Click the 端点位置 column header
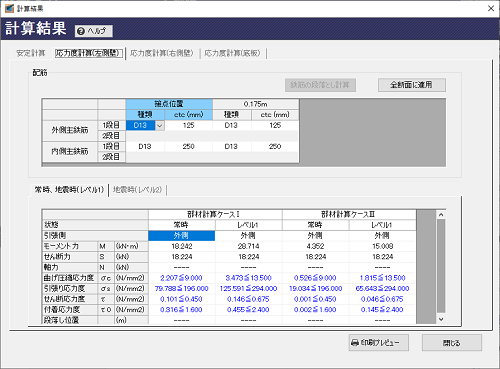The width and height of the screenshot is (500, 369). coord(169,104)
